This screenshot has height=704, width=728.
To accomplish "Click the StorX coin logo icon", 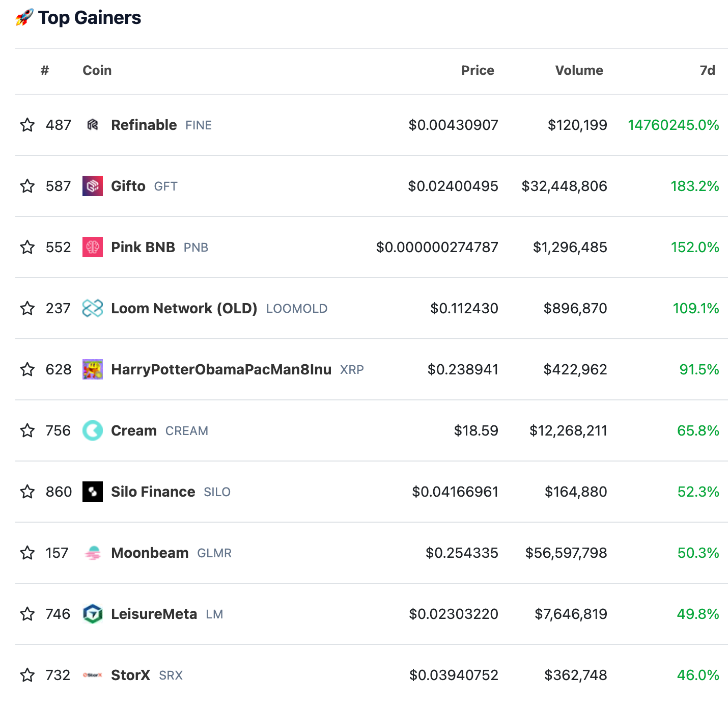I will [93, 675].
